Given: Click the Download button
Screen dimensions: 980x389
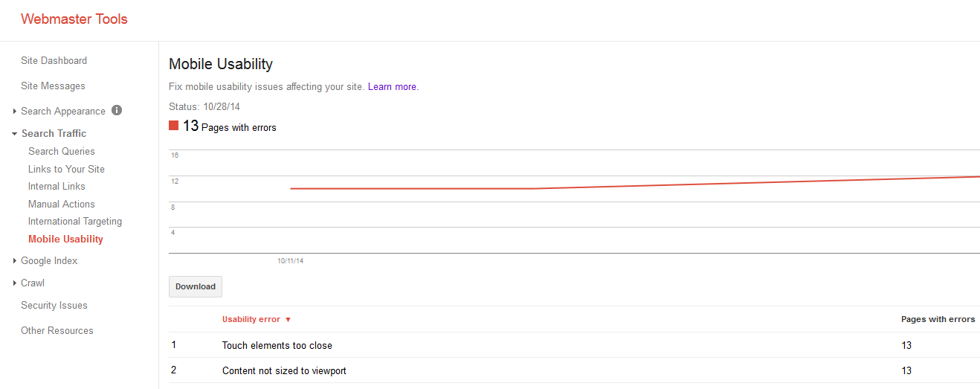Looking at the screenshot, I should [x=196, y=286].
